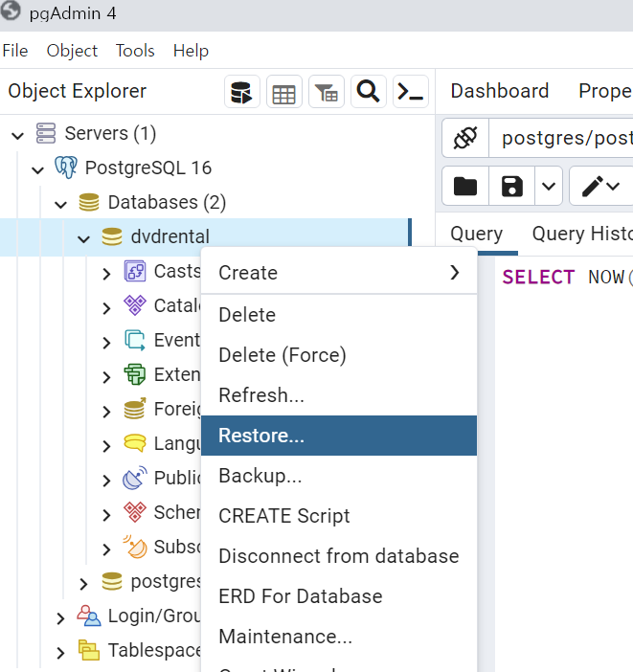Viewport: 633px width, 672px height.
Task: Select the dvdrental tree row label
Action: click(x=170, y=236)
